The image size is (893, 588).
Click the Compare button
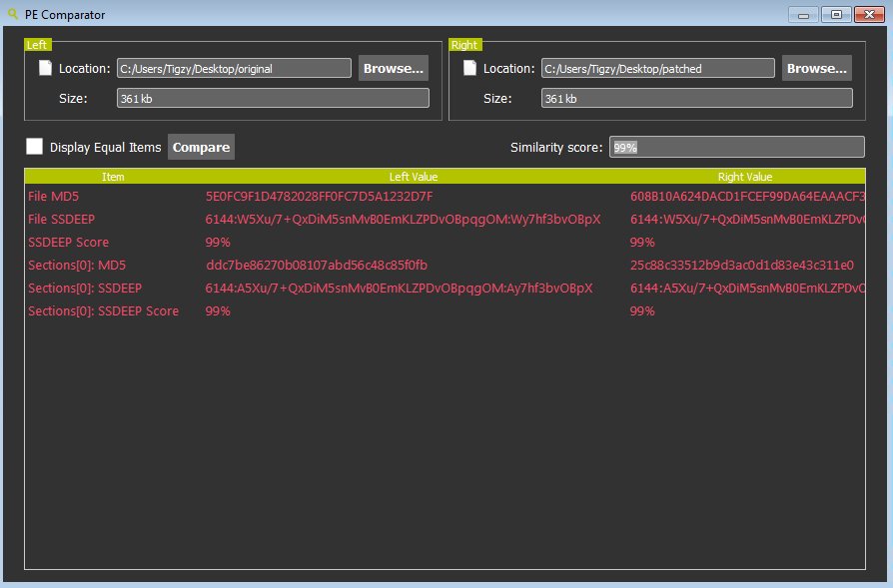(201, 147)
